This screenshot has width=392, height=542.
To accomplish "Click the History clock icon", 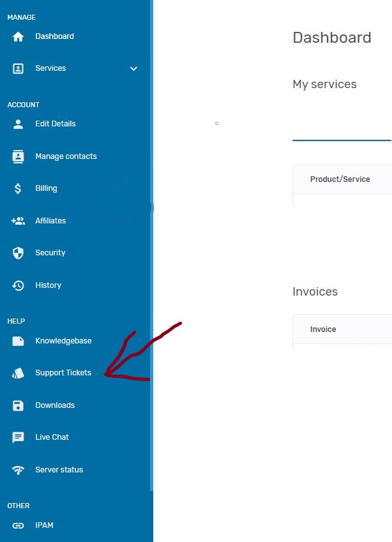I will pyautogui.click(x=18, y=285).
